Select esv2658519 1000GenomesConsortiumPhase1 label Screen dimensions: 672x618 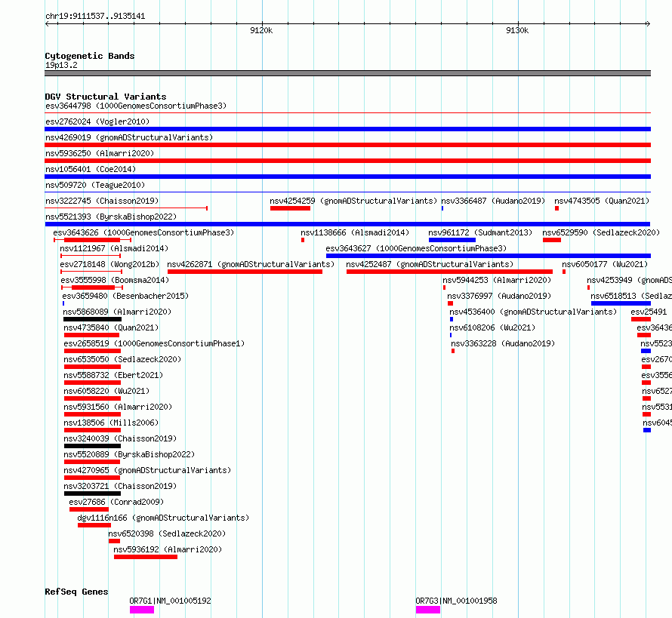(x=154, y=343)
